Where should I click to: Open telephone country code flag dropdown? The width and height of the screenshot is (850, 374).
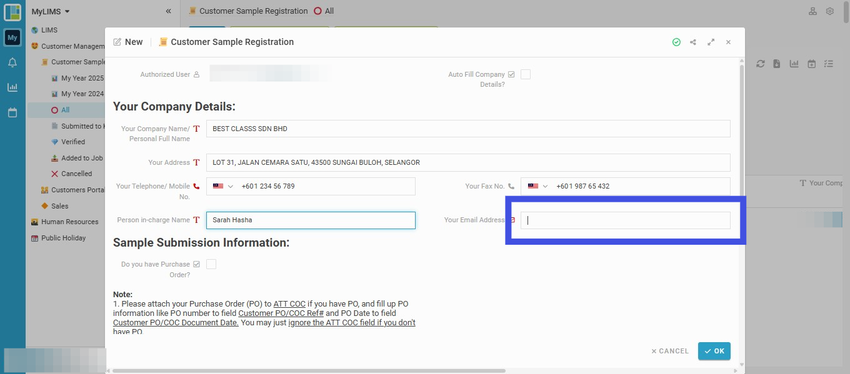pyautogui.click(x=223, y=186)
